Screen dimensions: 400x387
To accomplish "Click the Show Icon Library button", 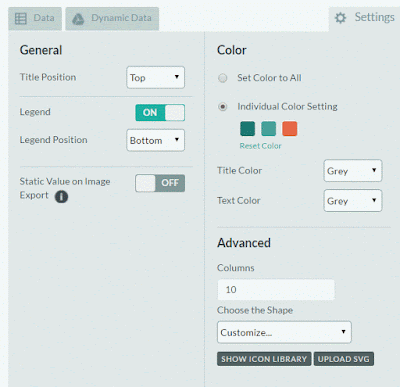I will 264,359.
